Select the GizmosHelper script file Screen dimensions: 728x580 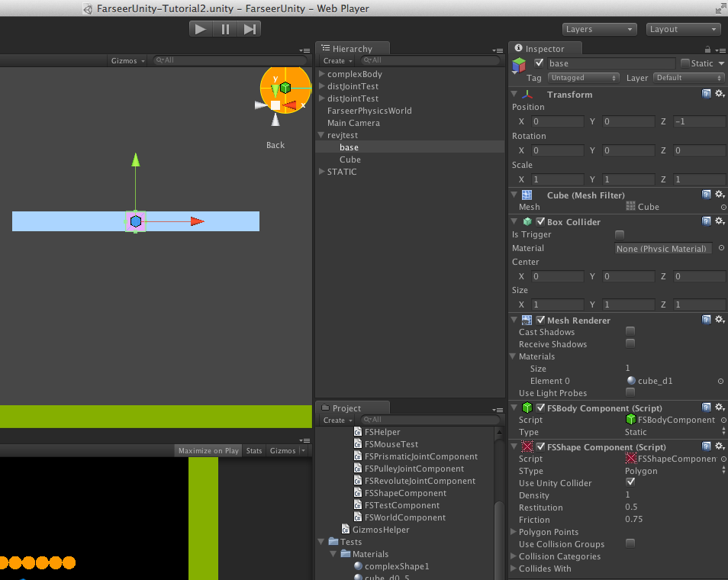coord(381,530)
